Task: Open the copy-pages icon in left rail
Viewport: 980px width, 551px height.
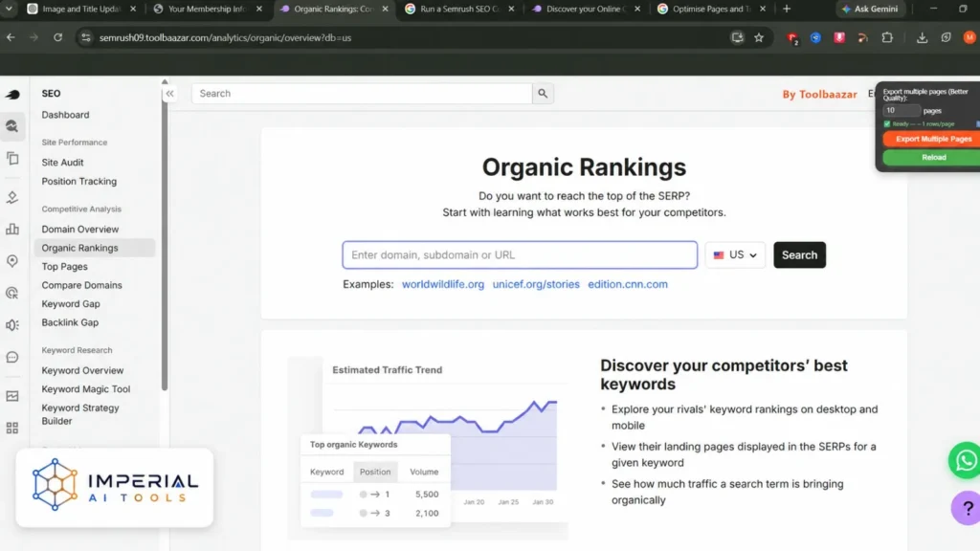Action: click(x=12, y=159)
